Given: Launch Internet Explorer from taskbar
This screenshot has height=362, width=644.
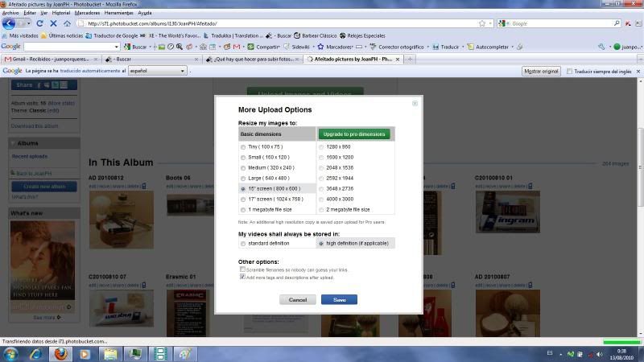Looking at the screenshot, I should (x=35, y=354).
